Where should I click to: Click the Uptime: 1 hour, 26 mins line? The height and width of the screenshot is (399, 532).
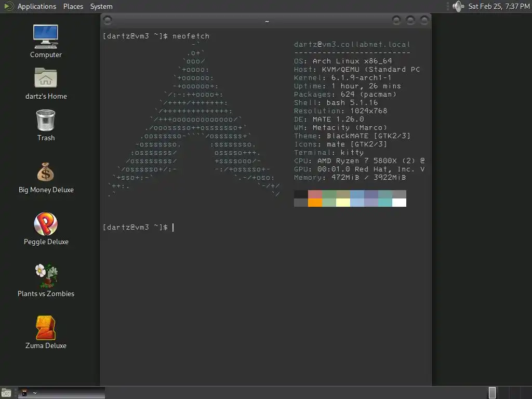coord(348,86)
